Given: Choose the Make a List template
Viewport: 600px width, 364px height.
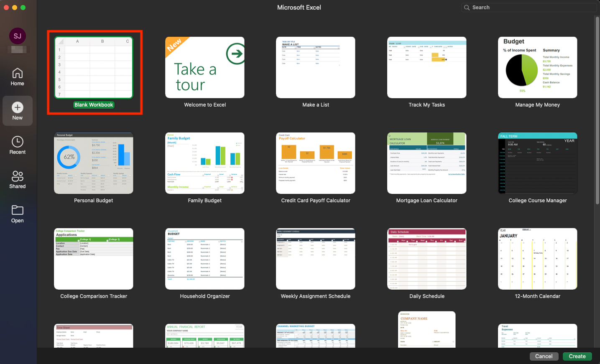Looking at the screenshot, I should pos(316,67).
